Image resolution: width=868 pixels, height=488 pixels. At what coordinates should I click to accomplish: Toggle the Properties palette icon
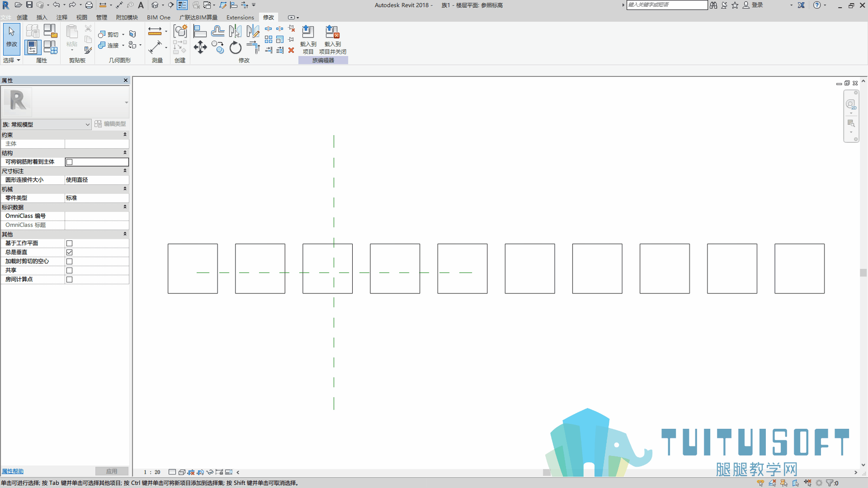[33, 47]
